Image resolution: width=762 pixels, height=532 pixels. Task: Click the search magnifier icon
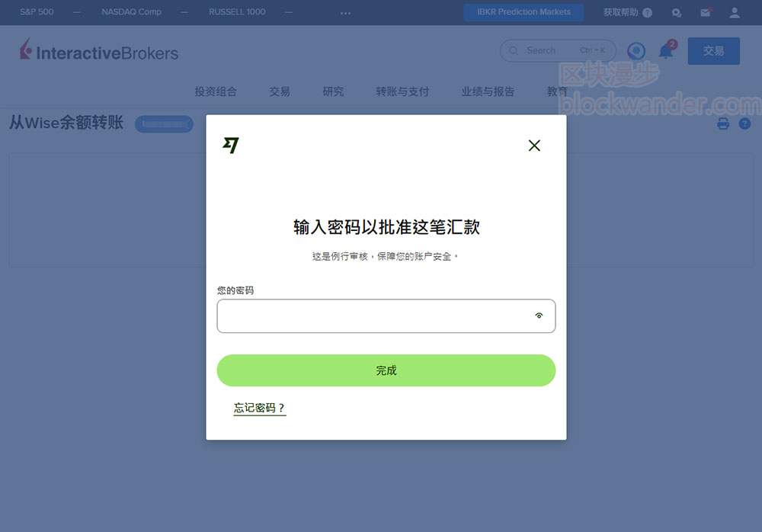pyautogui.click(x=513, y=50)
